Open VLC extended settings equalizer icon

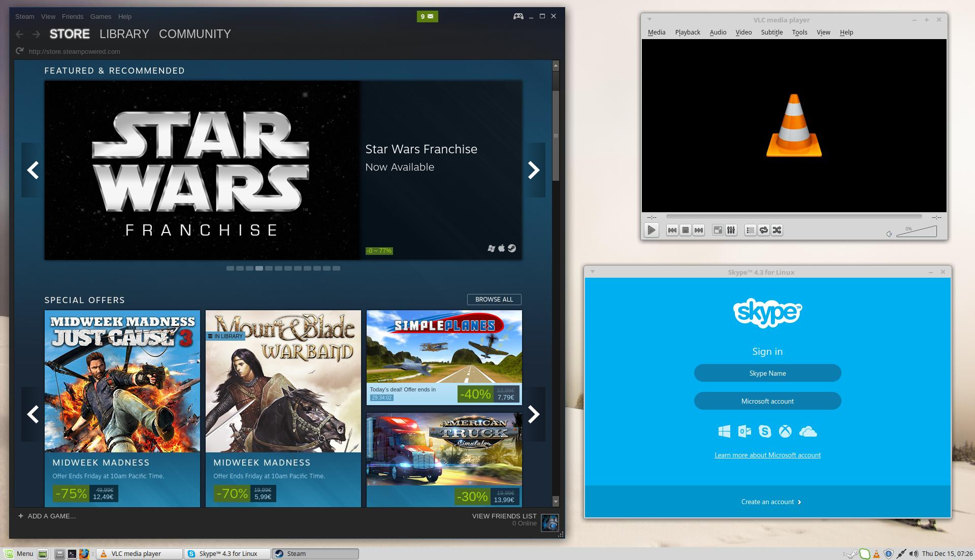click(731, 230)
